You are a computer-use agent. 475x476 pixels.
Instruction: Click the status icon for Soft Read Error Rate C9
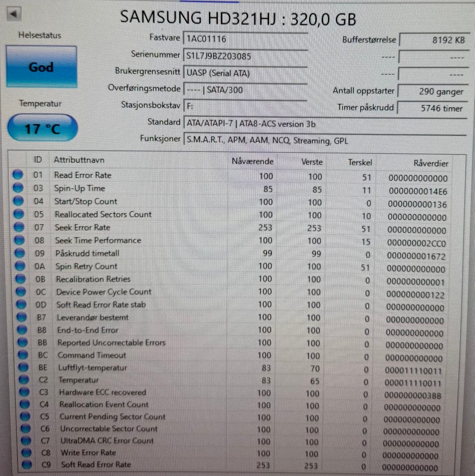point(27,464)
